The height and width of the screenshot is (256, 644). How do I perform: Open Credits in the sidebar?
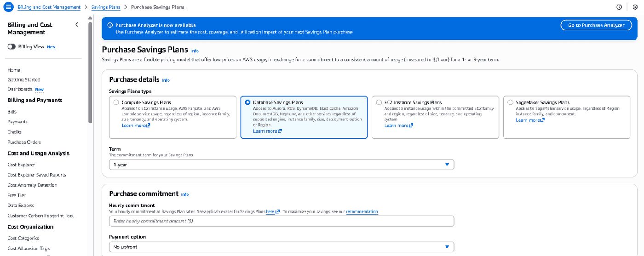pos(15,132)
